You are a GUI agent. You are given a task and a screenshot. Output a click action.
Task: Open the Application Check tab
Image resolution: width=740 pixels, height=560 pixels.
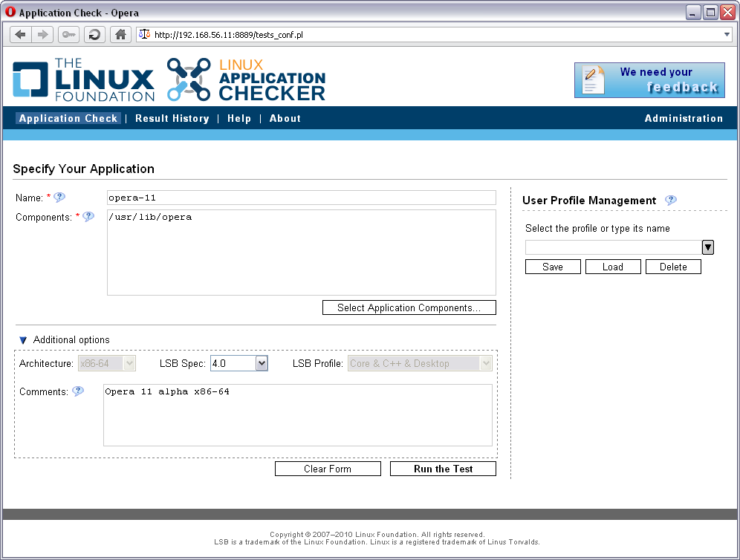click(x=68, y=118)
